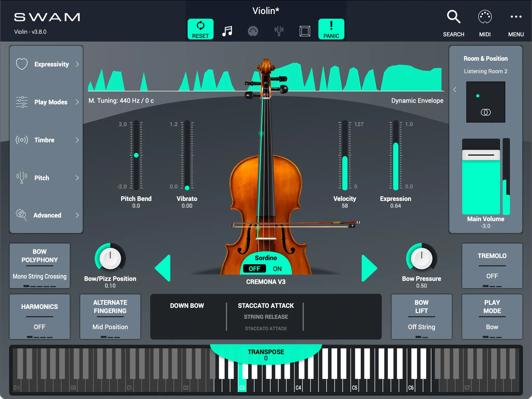Click the BOW LIFT button
532x399 pixels.
pos(421,316)
